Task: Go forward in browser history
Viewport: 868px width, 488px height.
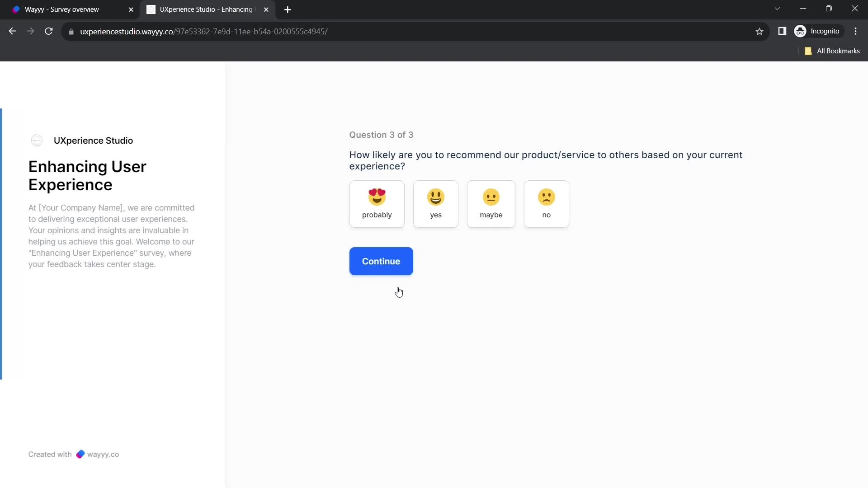Action: point(30,31)
